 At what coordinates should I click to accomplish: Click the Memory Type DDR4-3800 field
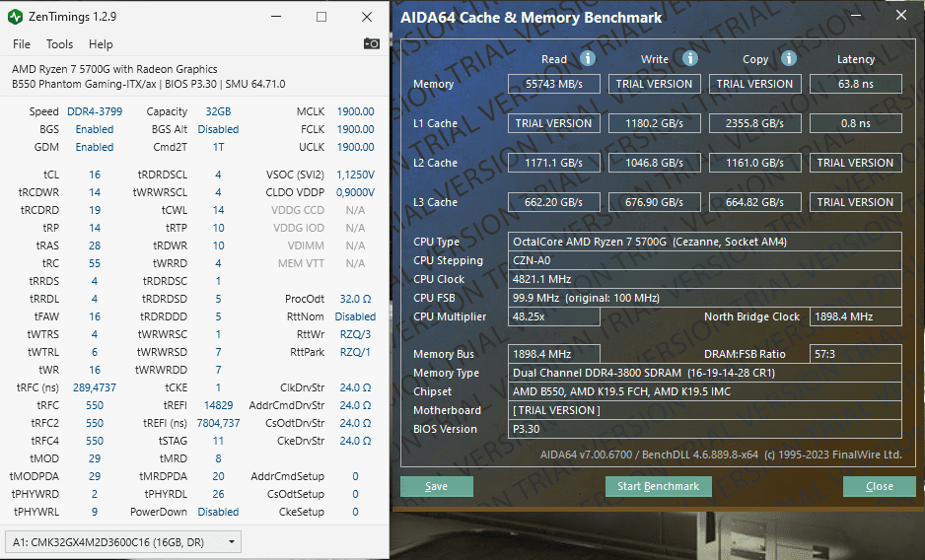coord(705,373)
